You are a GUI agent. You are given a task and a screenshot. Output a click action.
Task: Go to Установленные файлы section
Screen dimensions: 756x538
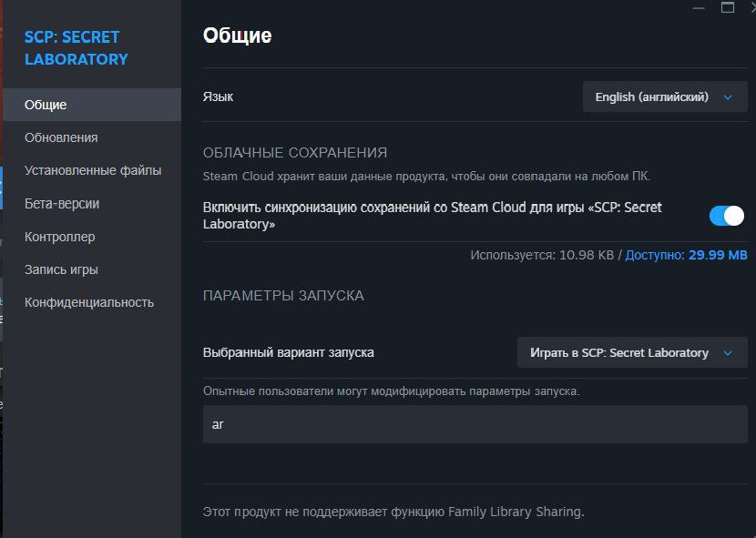[93, 170]
